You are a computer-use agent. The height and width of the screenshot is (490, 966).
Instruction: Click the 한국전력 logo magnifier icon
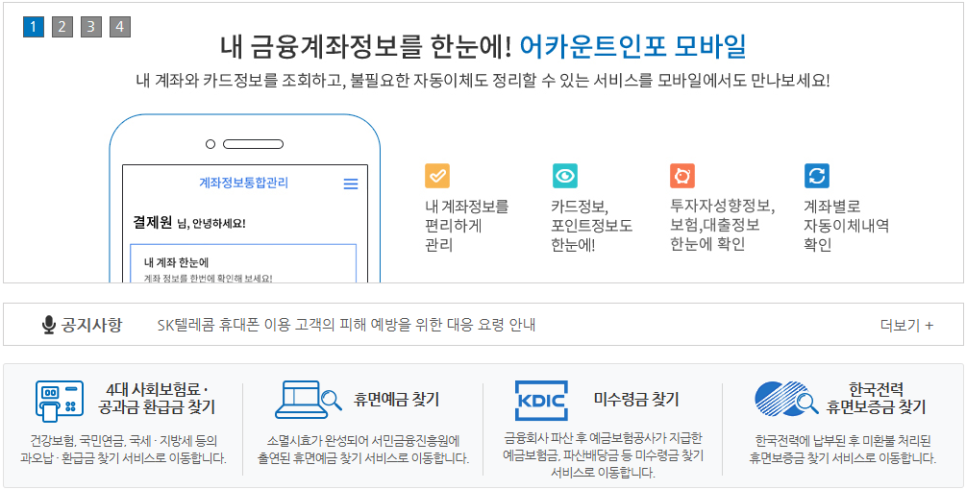787,399
